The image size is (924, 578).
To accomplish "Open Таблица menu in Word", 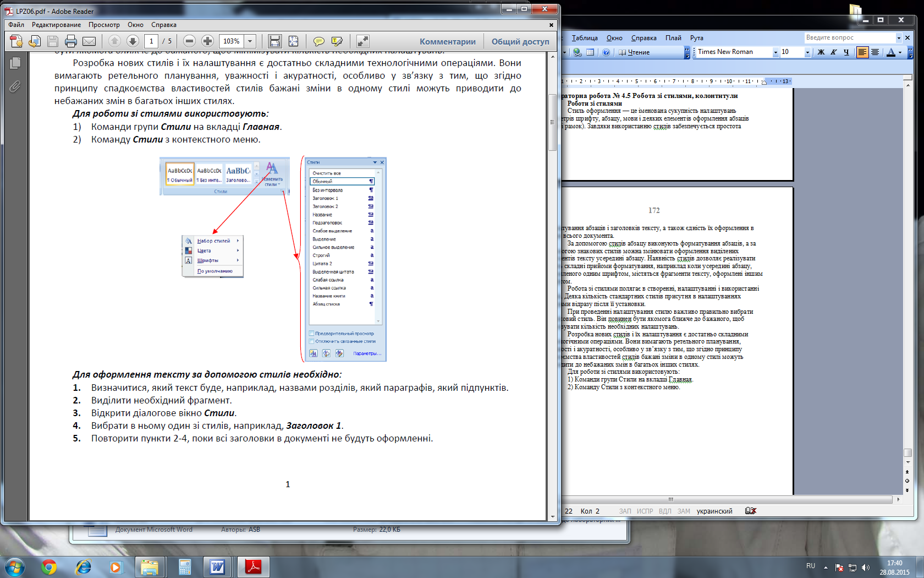I will pos(585,38).
